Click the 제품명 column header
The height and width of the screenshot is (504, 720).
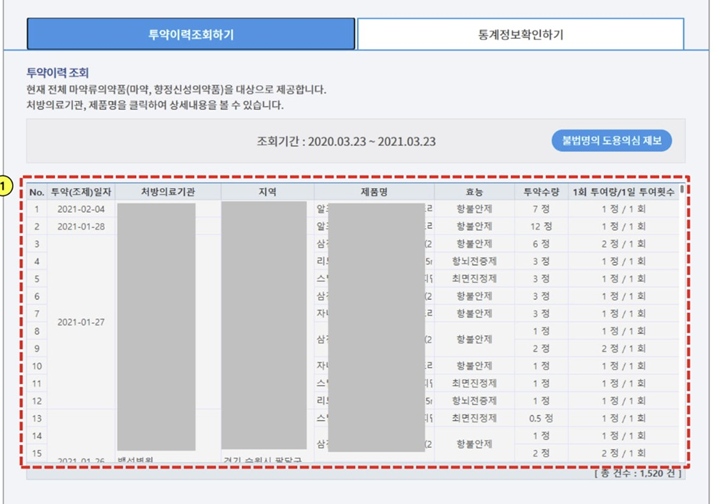[x=374, y=192]
